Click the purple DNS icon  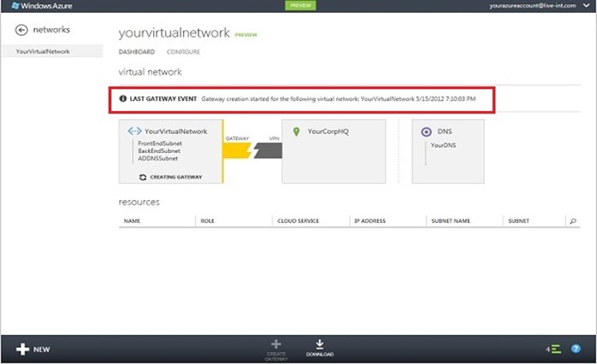pos(426,132)
